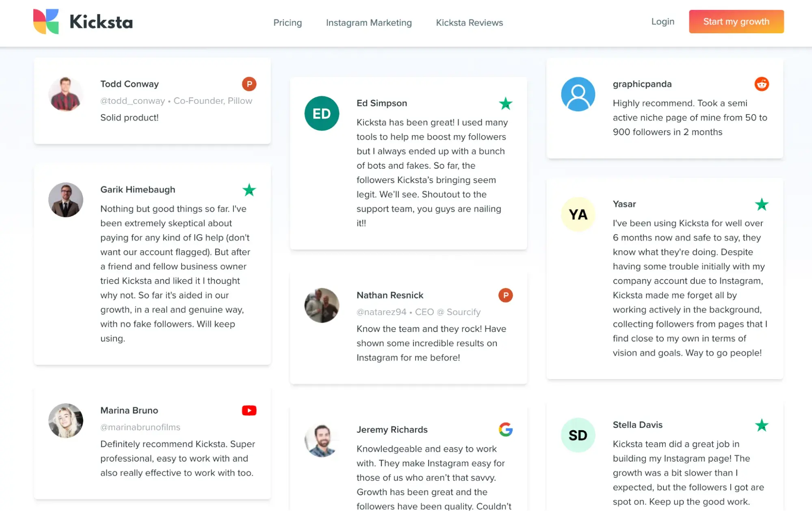This screenshot has width=812, height=511.
Task: Open the Pricing page
Action: 288,23
